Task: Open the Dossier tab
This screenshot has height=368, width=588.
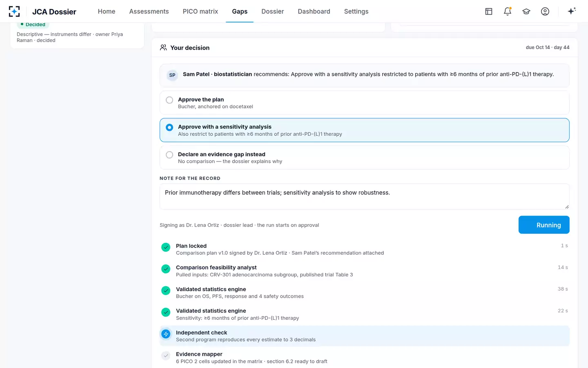Action: click(x=273, y=11)
